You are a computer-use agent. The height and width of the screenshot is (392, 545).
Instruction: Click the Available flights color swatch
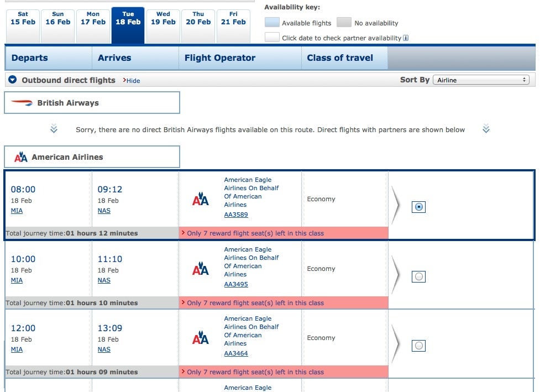coord(272,22)
